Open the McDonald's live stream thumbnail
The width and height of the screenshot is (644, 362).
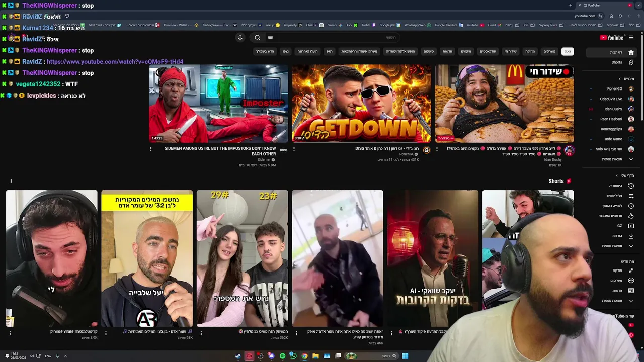(504, 104)
